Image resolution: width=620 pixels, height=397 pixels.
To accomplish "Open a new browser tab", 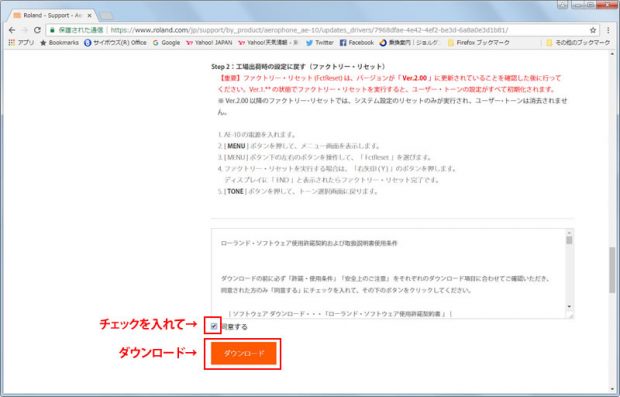I will point(106,15).
